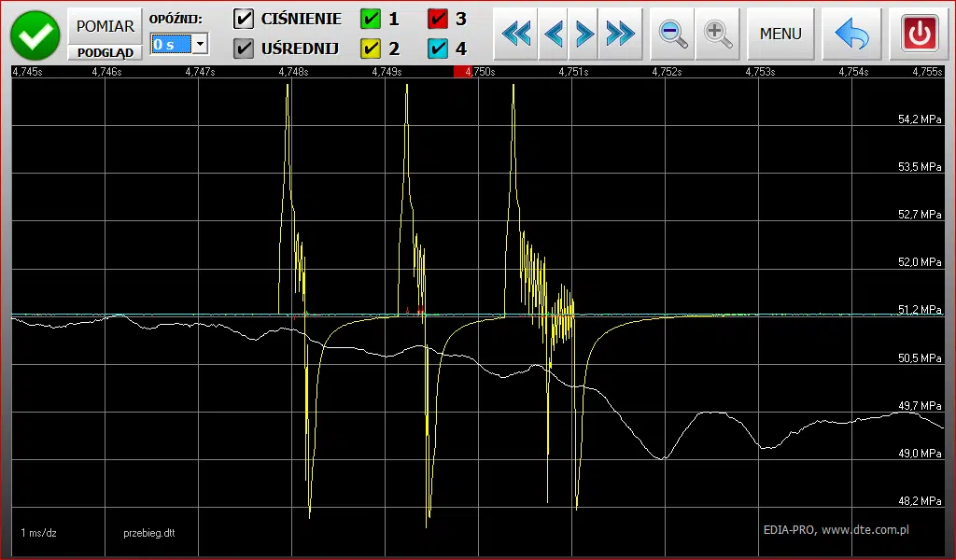Click the green checkmark confirm icon

click(35, 34)
